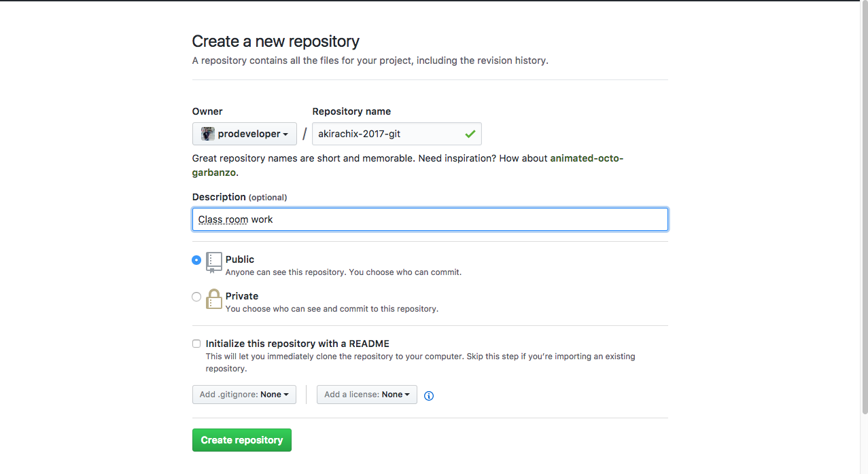Click the bold Private label text
Screen dimensions: 868x474
tap(242, 296)
